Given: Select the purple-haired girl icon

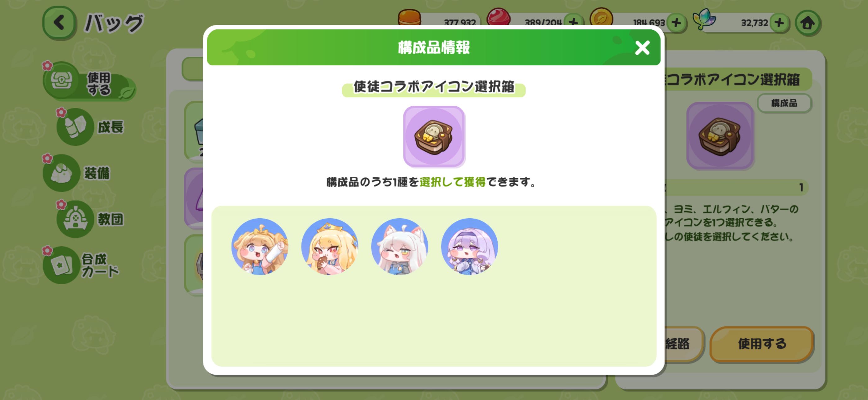Looking at the screenshot, I should (x=469, y=247).
